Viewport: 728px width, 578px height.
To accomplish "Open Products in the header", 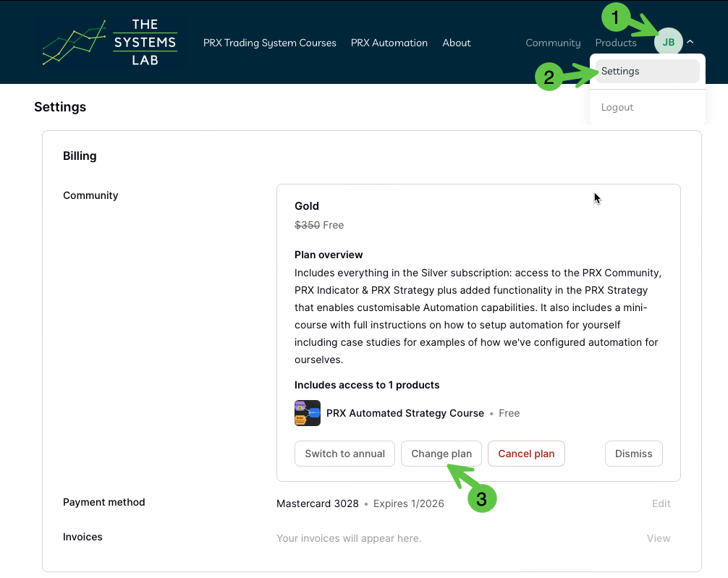I will [616, 43].
